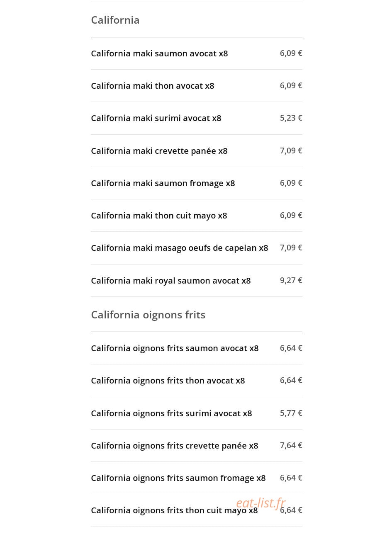Select California maki royal saumon avocat x8
Screen dimensions: 392x534
click(x=197, y=281)
